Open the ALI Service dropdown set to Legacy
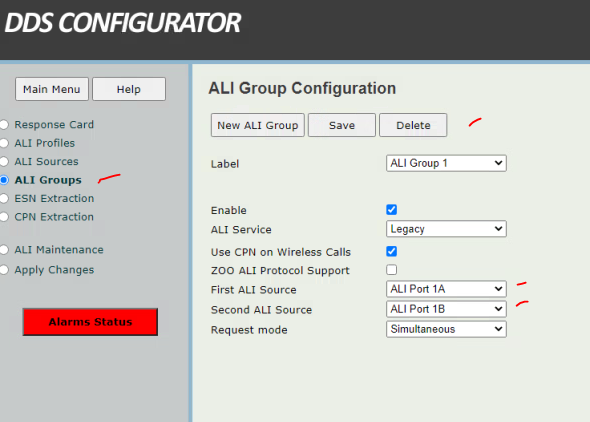 tap(446, 229)
